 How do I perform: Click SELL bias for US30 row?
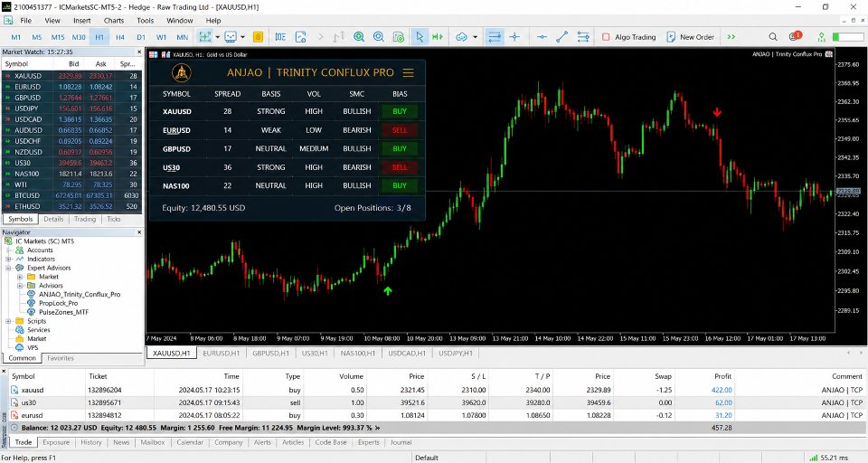[400, 167]
